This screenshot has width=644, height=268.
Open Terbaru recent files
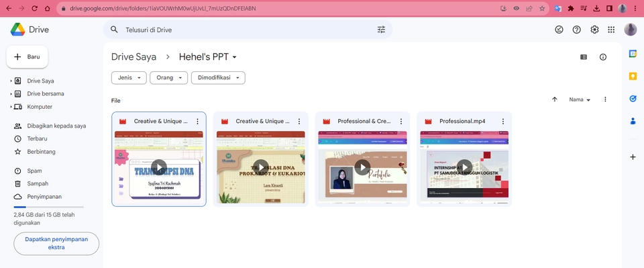(x=37, y=138)
